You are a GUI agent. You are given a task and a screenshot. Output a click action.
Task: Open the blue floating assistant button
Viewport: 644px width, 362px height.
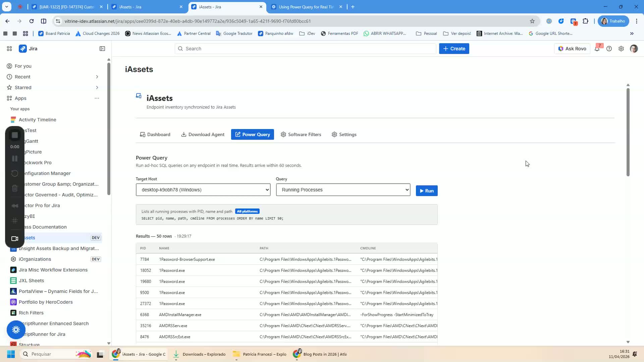coord(16,330)
